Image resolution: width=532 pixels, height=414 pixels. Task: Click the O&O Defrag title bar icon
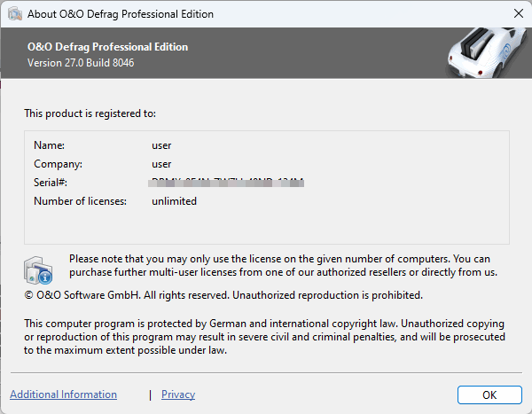click(x=13, y=14)
